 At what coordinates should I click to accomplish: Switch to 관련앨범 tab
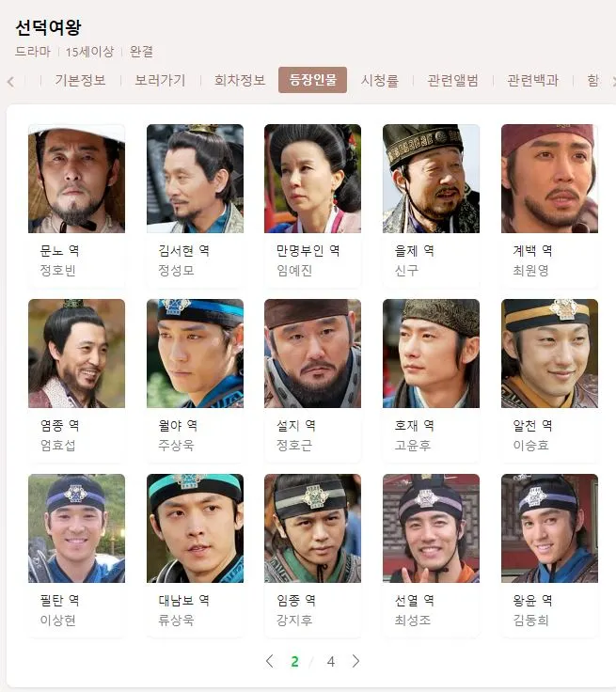pyautogui.click(x=452, y=80)
